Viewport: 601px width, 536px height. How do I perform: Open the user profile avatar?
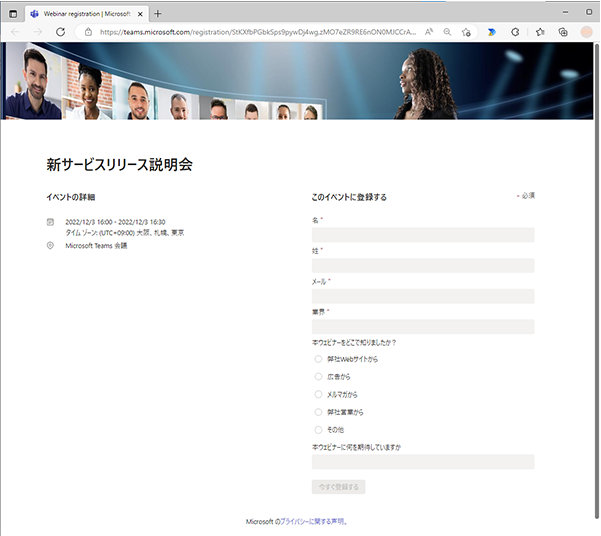(586, 32)
